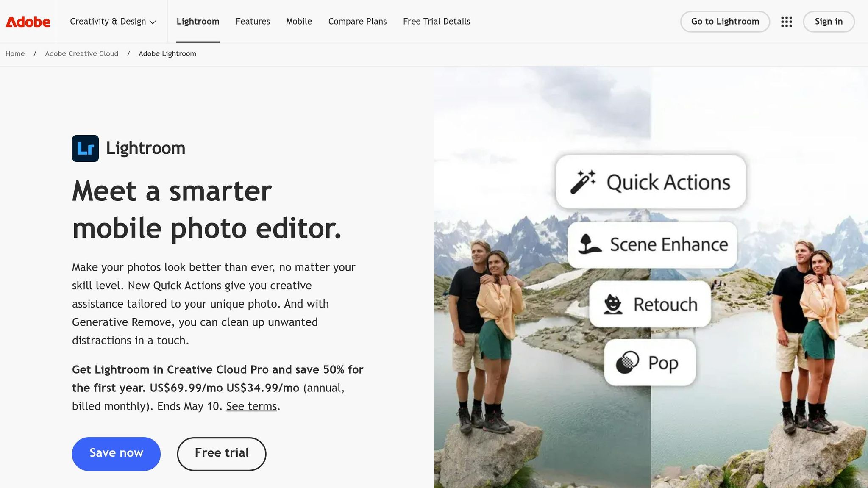Expand the Creativity & Design chevron
Screen dimensions: 868x488
153,22
